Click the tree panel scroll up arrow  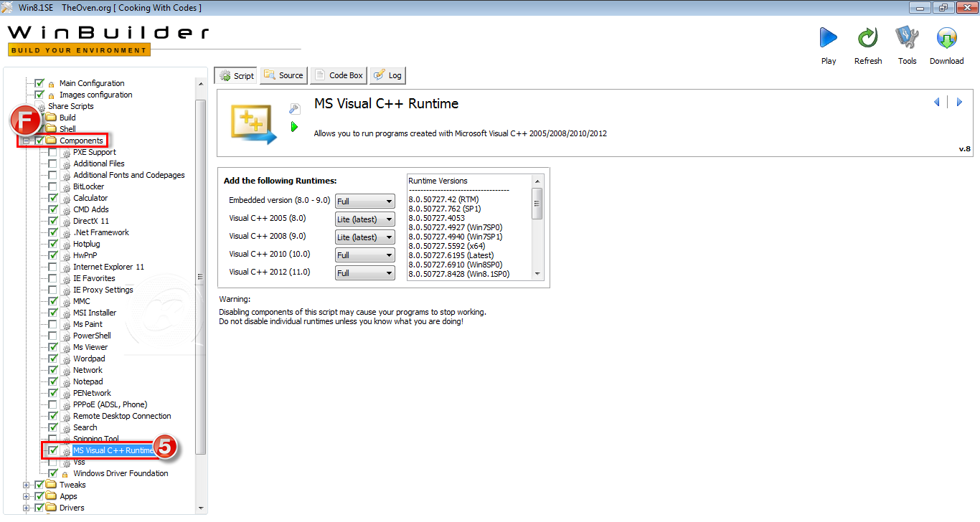pos(201,84)
